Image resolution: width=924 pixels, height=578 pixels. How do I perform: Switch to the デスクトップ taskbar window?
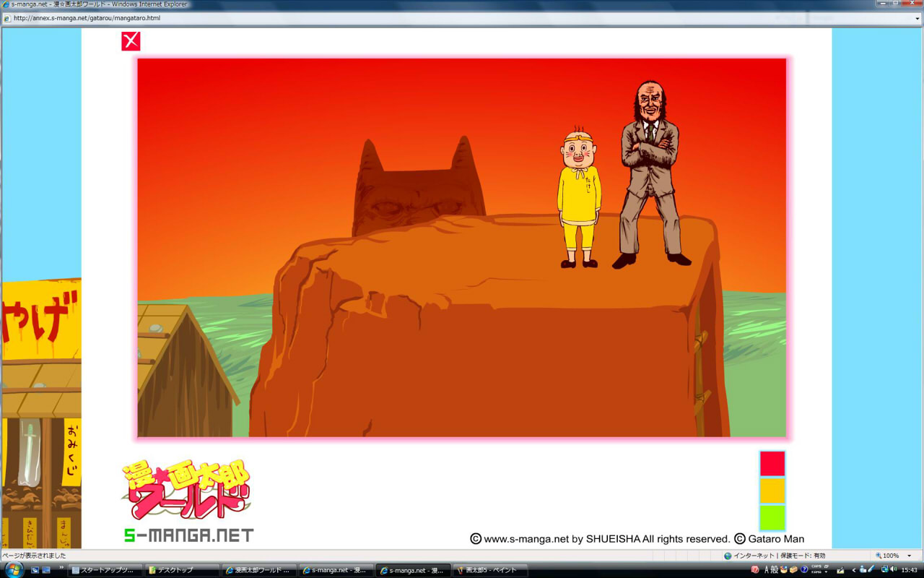coord(182,570)
